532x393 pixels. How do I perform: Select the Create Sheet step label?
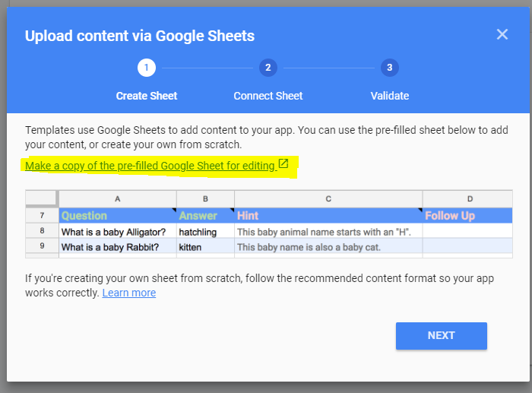(x=147, y=96)
